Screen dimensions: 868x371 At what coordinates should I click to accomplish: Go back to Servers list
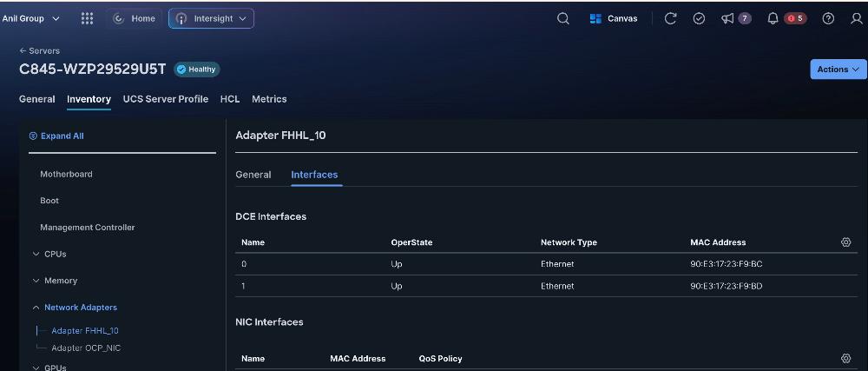(x=39, y=50)
